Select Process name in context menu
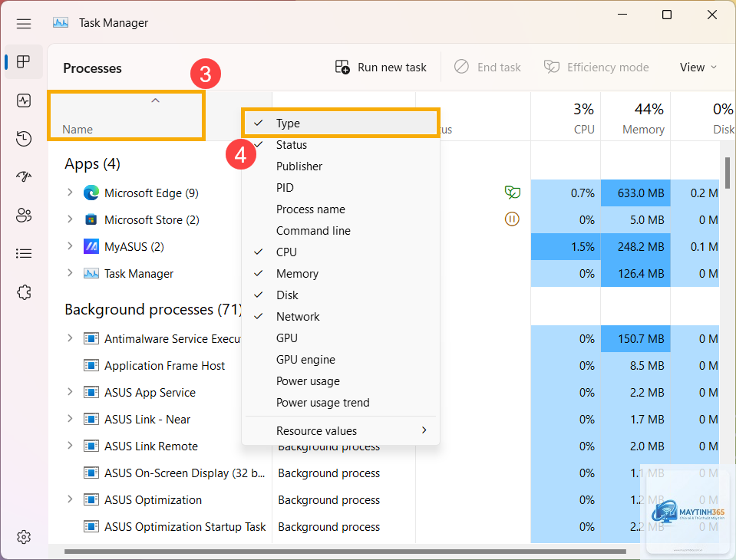The height and width of the screenshot is (560, 736). pyautogui.click(x=341, y=209)
